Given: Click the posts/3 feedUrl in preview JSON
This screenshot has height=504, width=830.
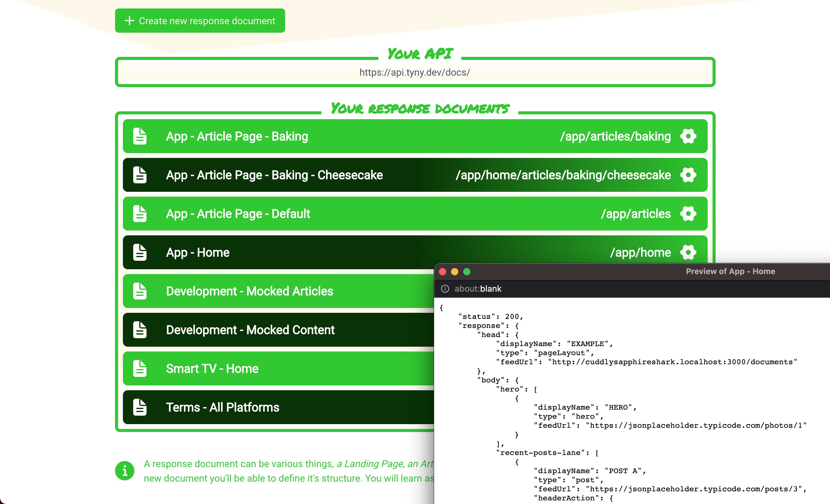Looking at the screenshot, I should 694,489.
